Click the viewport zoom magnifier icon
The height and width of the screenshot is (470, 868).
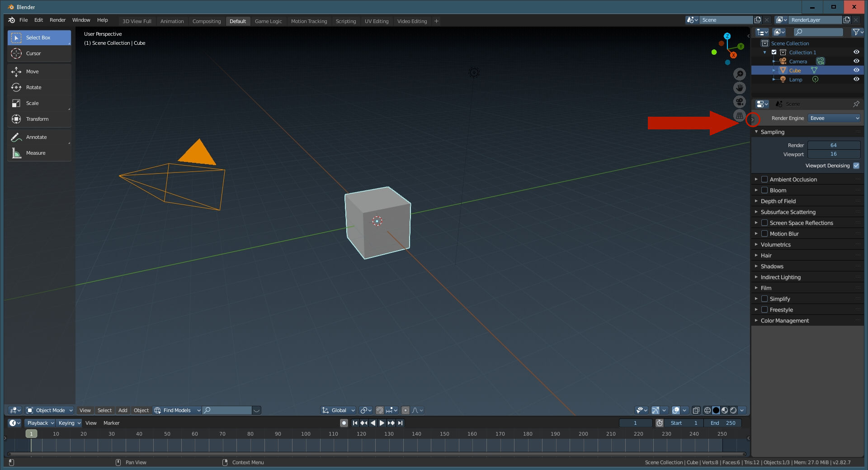[x=740, y=74]
